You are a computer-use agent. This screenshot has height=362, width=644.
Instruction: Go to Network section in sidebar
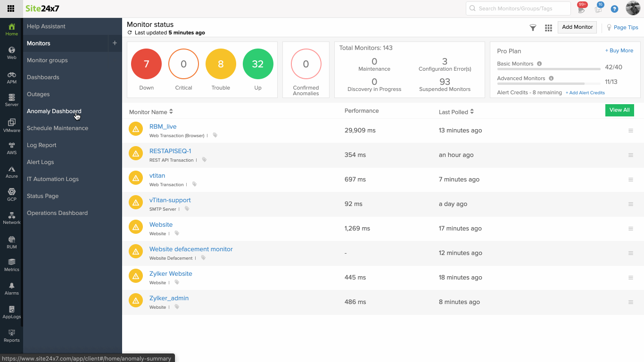point(12,218)
